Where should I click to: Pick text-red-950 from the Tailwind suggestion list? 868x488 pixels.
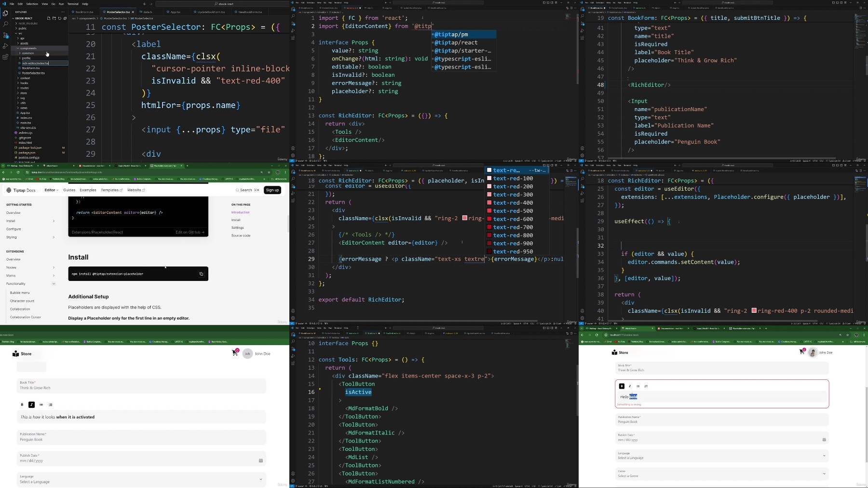pos(516,251)
